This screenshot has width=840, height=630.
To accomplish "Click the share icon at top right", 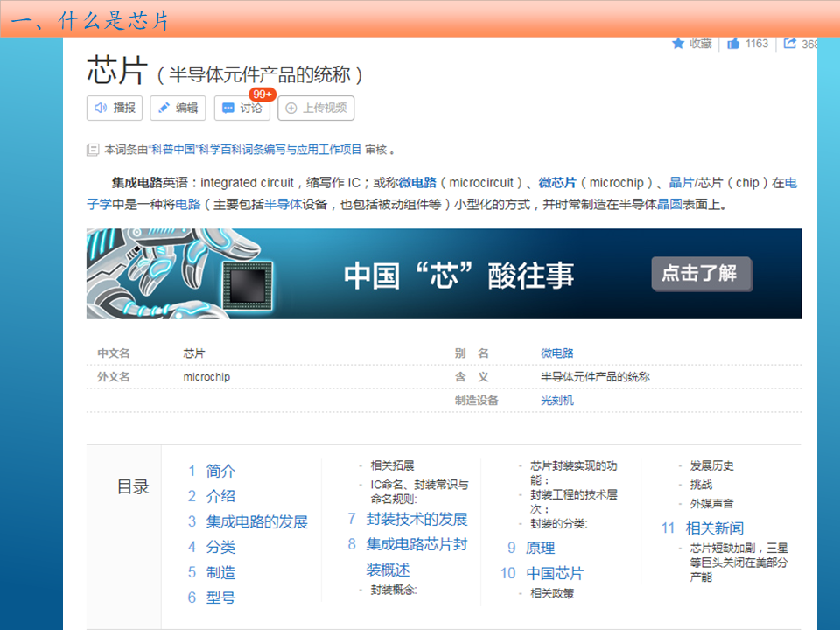I will tap(790, 44).
